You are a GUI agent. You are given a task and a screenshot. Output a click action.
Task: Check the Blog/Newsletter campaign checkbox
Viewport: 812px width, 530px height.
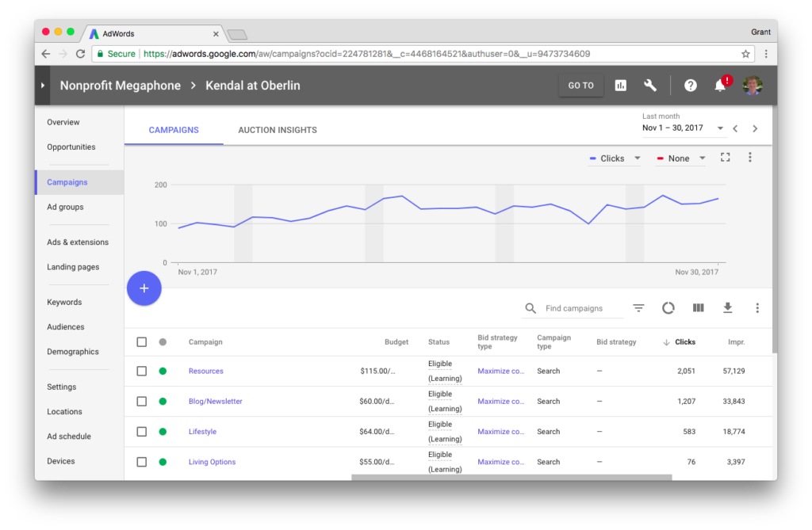(x=142, y=401)
